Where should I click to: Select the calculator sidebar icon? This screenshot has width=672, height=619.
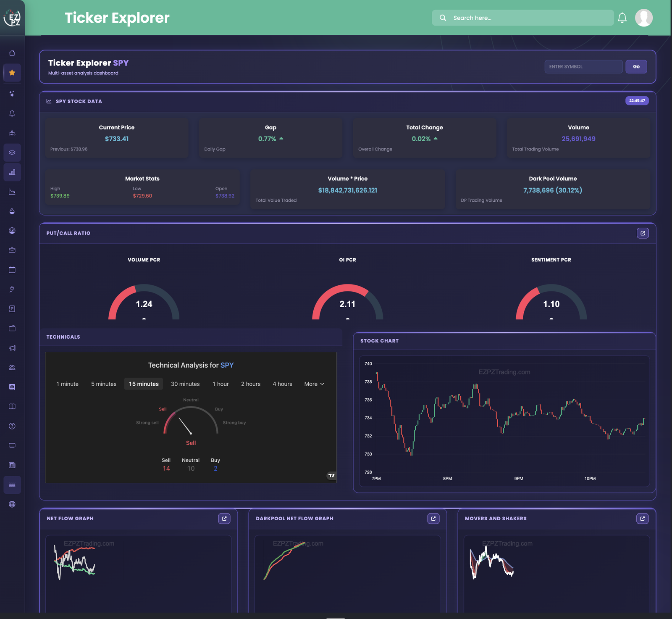pyautogui.click(x=12, y=465)
